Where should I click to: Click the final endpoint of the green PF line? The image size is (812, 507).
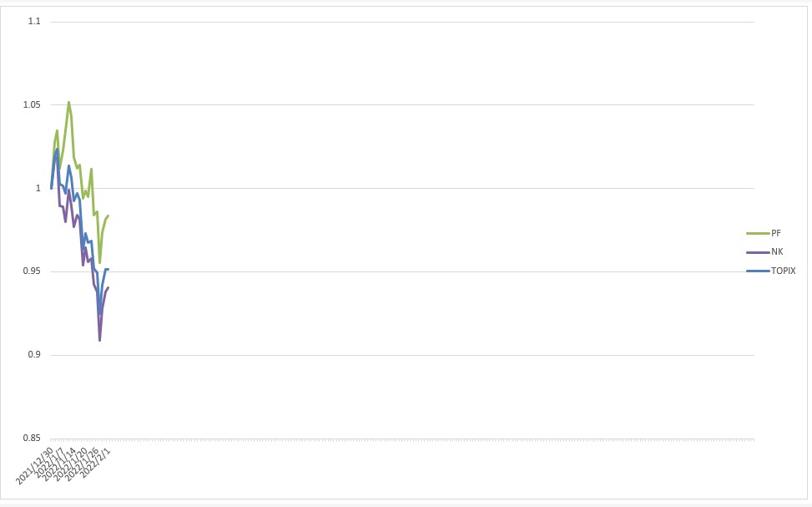[108, 215]
